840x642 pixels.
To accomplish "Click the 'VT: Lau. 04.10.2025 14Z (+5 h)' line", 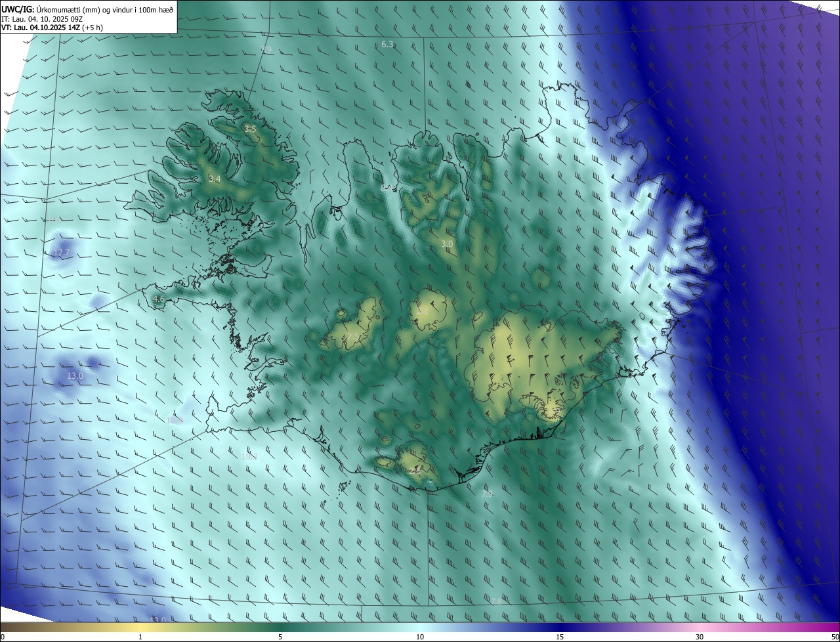I will (52, 28).
